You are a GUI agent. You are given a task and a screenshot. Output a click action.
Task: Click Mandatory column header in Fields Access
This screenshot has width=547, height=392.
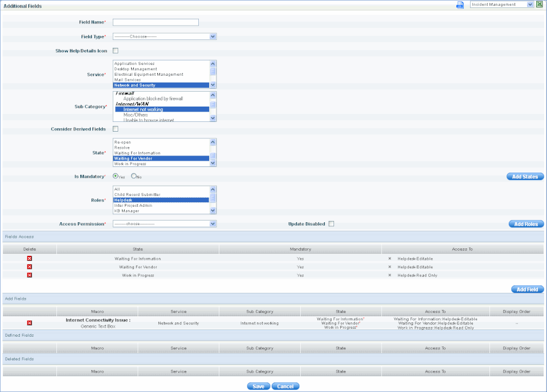click(x=300, y=249)
